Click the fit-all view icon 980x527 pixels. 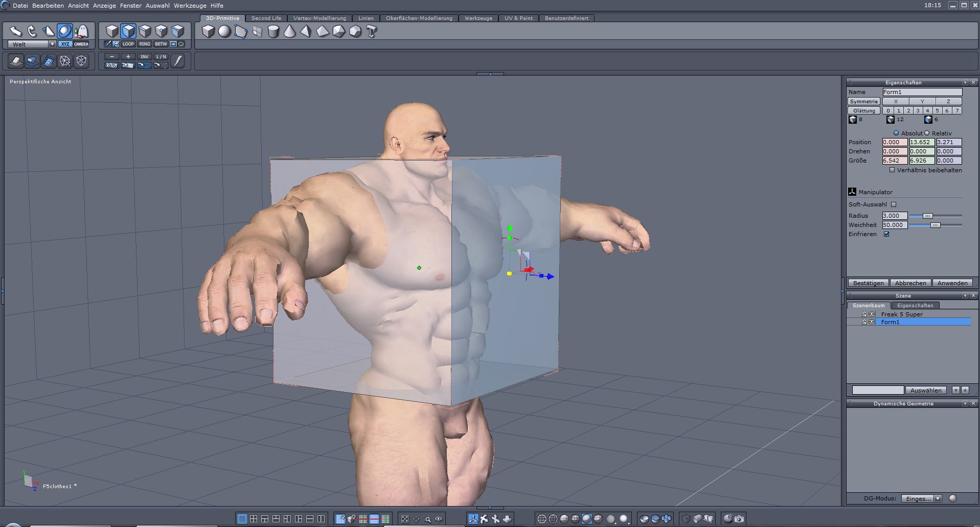pos(405,519)
